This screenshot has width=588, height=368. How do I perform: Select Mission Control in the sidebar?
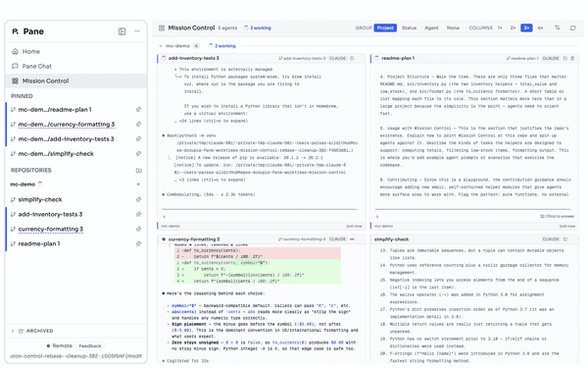[x=75, y=80]
